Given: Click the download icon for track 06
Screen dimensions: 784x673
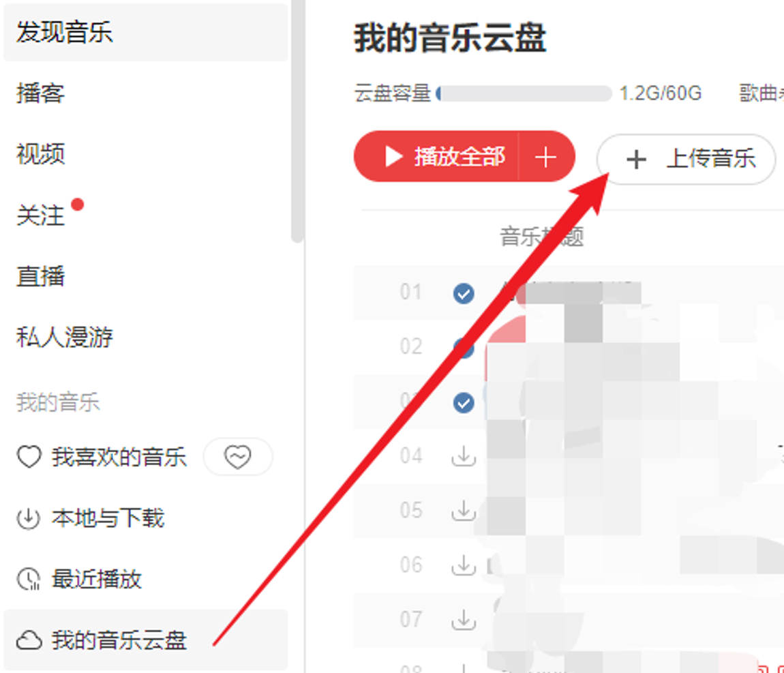Looking at the screenshot, I should (464, 565).
